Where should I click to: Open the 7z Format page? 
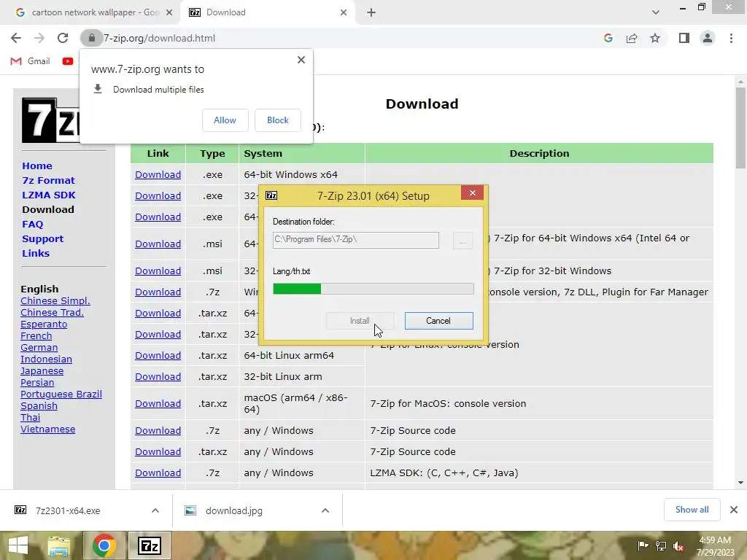point(49,181)
